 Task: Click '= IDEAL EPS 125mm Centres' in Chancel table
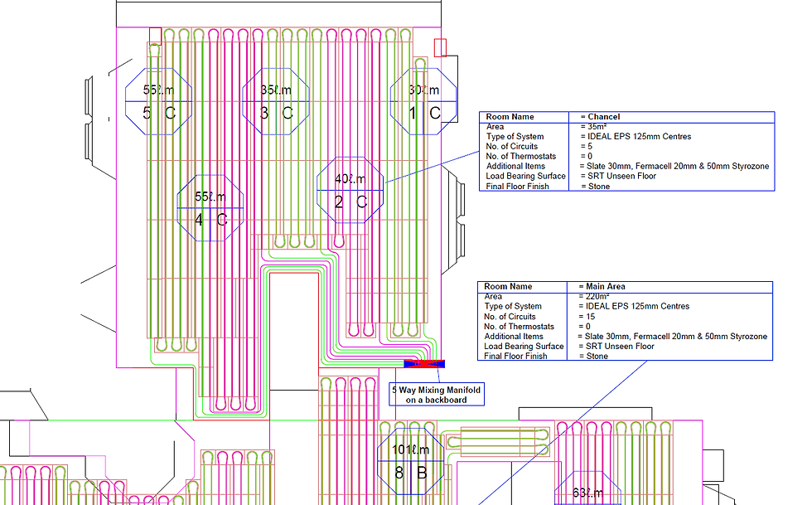(x=636, y=136)
